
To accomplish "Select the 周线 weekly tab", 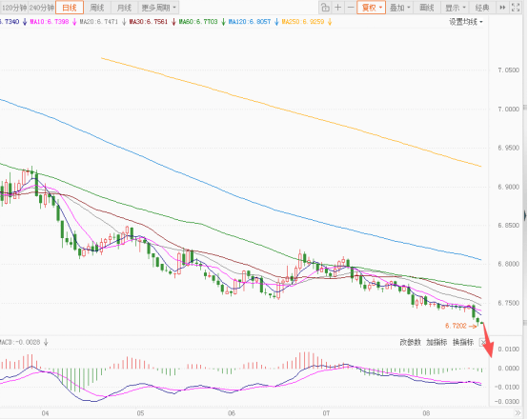I will [x=97, y=8].
